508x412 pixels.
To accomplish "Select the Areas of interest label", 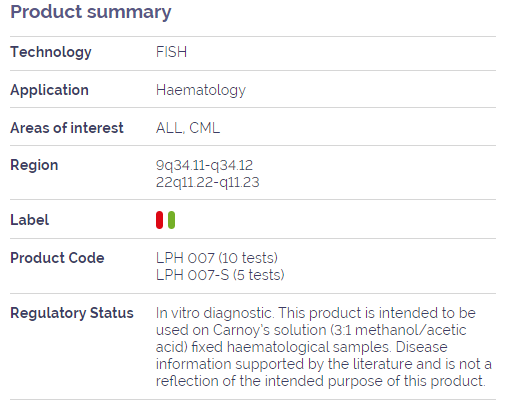I will 67,128.
